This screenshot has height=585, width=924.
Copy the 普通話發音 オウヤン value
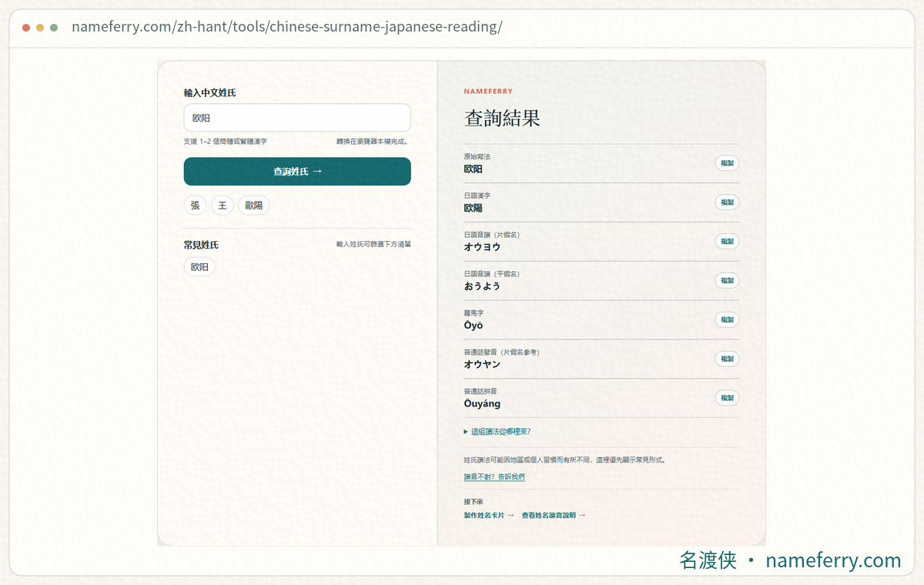727,359
